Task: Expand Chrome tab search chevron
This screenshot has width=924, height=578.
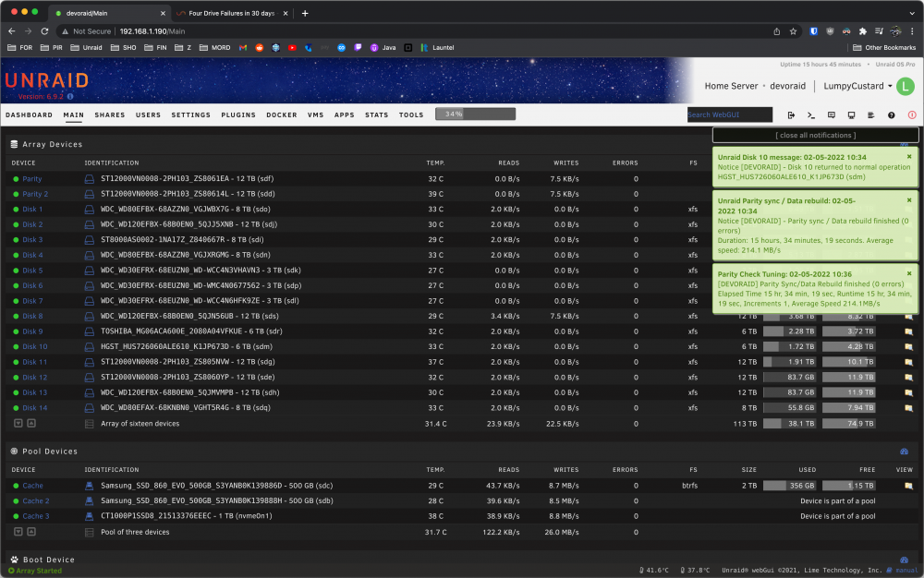Action: 912,13
